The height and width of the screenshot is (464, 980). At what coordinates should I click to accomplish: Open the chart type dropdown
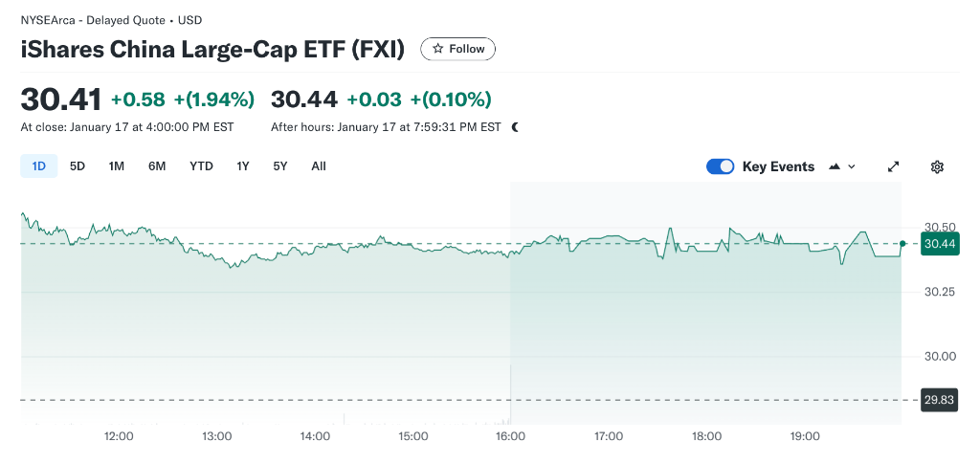[841, 166]
